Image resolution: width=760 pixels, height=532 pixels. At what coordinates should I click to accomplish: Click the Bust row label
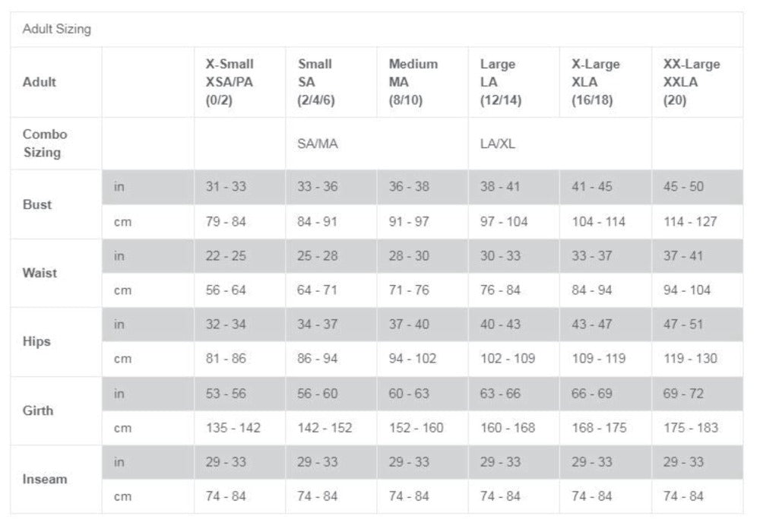[36, 204]
